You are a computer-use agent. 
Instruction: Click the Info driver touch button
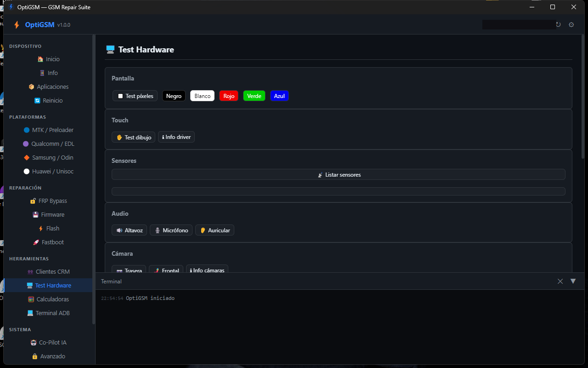click(x=176, y=137)
